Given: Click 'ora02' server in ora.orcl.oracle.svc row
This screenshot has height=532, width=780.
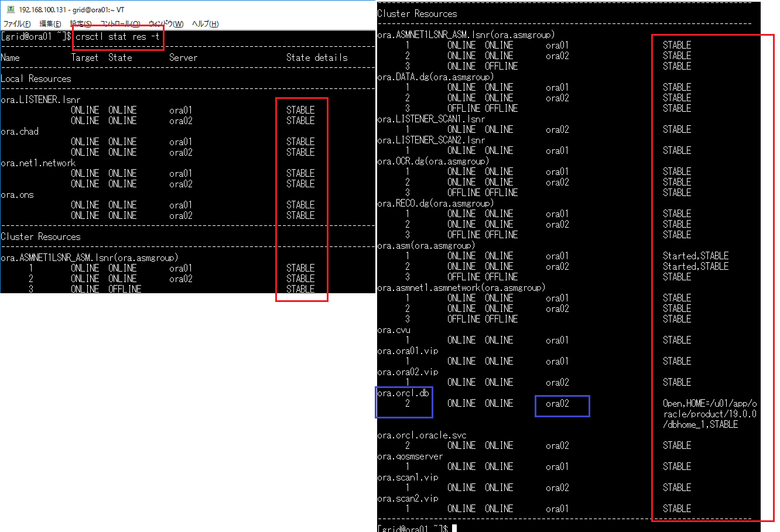Looking at the screenshot, I should (x=557, y=445).
